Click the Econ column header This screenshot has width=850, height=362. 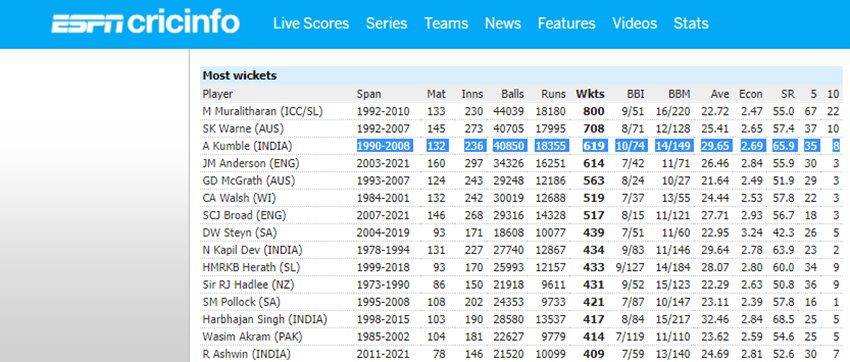[751, 94]
